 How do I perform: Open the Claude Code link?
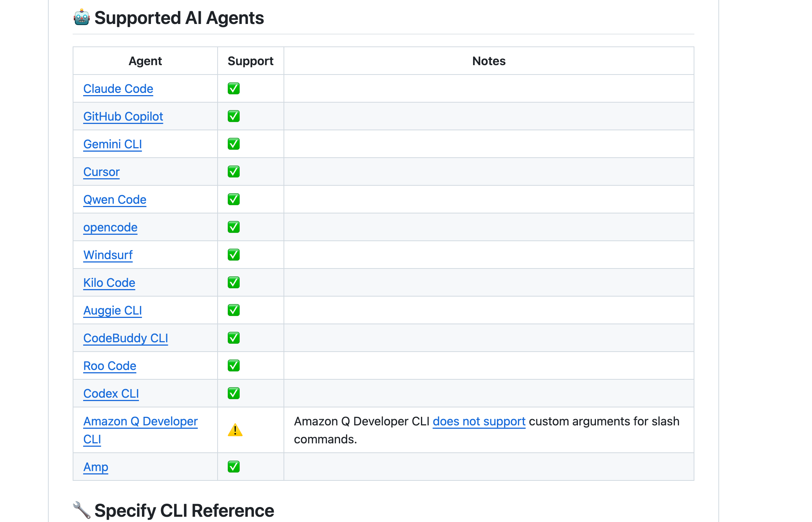118,89
